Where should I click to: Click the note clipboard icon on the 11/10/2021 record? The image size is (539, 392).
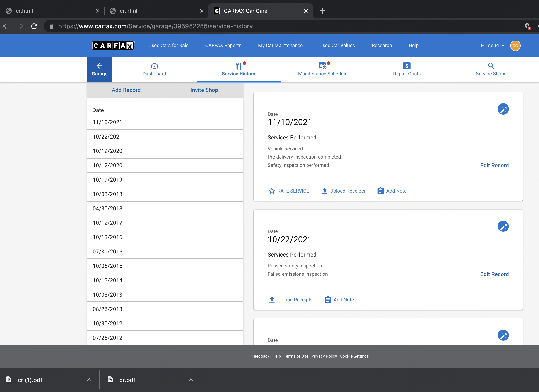point(380,191)
